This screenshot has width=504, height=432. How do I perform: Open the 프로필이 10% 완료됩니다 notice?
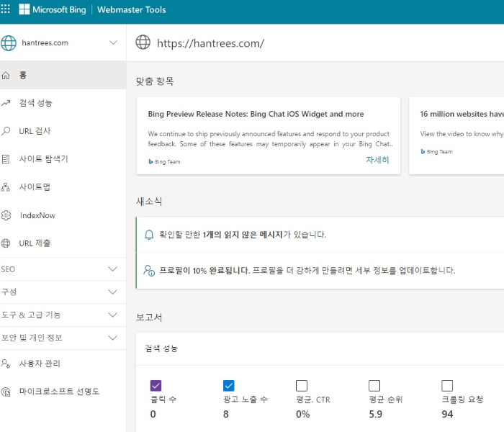[320, 271]
